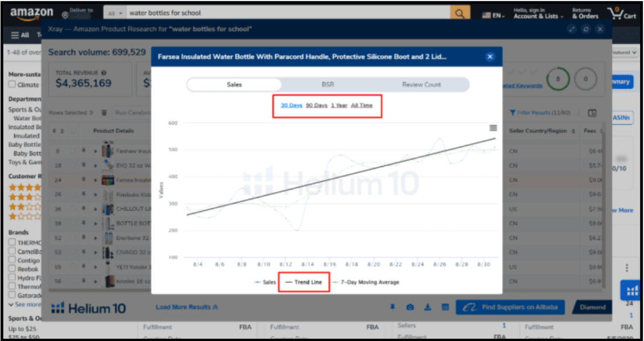Click Find Suppliers on Alibaba button
Screen dimensions: 644x341
click(x=510, y=307)
